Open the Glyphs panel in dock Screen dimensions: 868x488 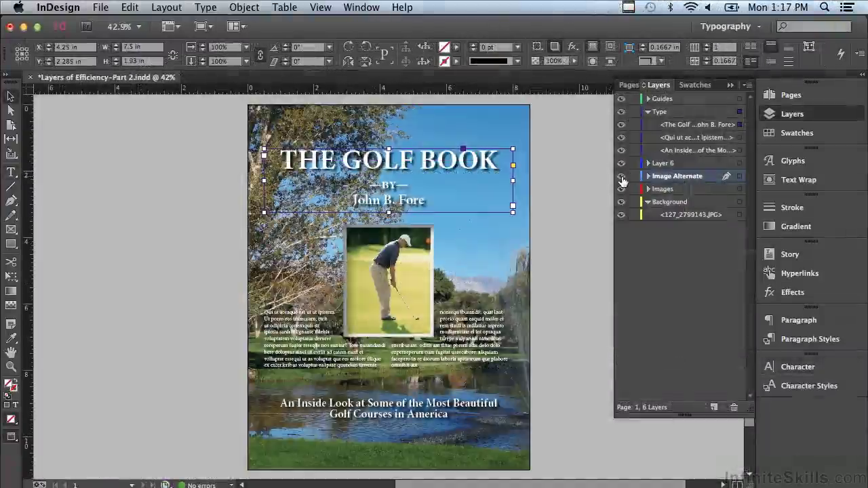click(793, 161)
